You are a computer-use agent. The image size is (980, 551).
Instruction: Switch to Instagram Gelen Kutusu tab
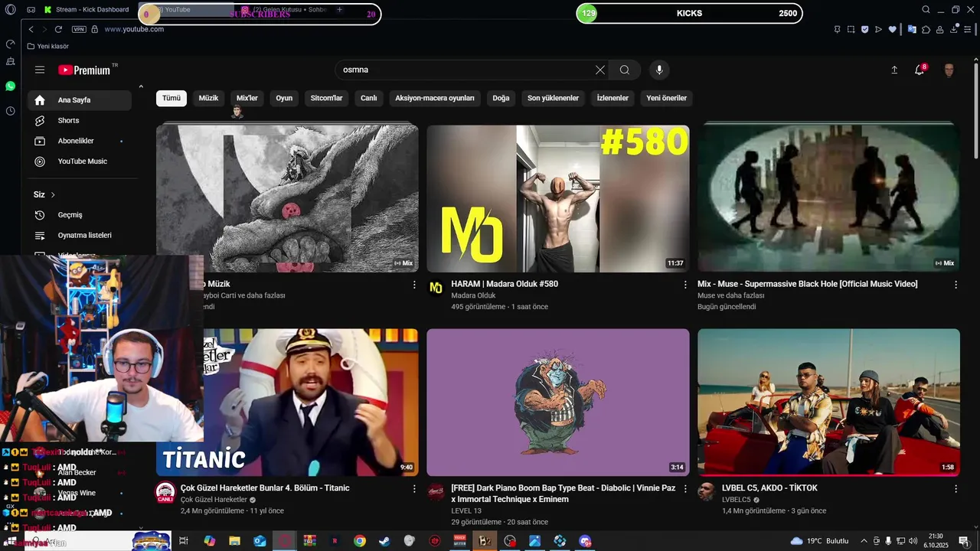(x=283, y=10)
